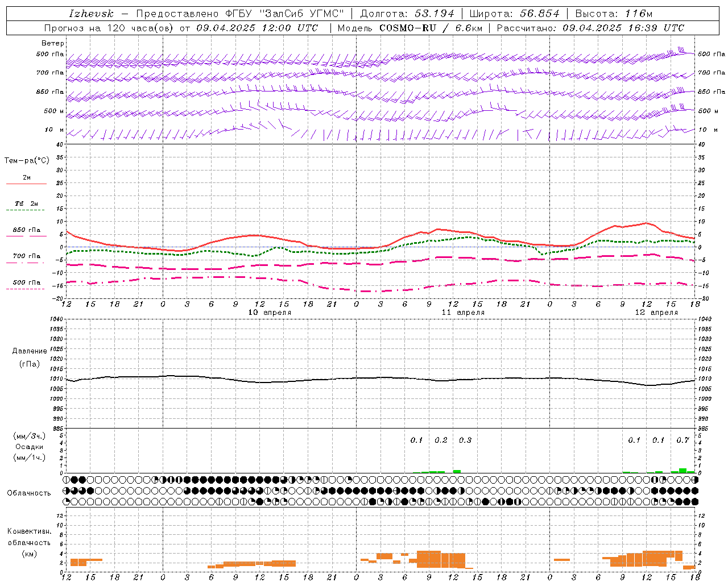Click the "Прогноз на 120 часа(ов)" text

pos(108,28)
